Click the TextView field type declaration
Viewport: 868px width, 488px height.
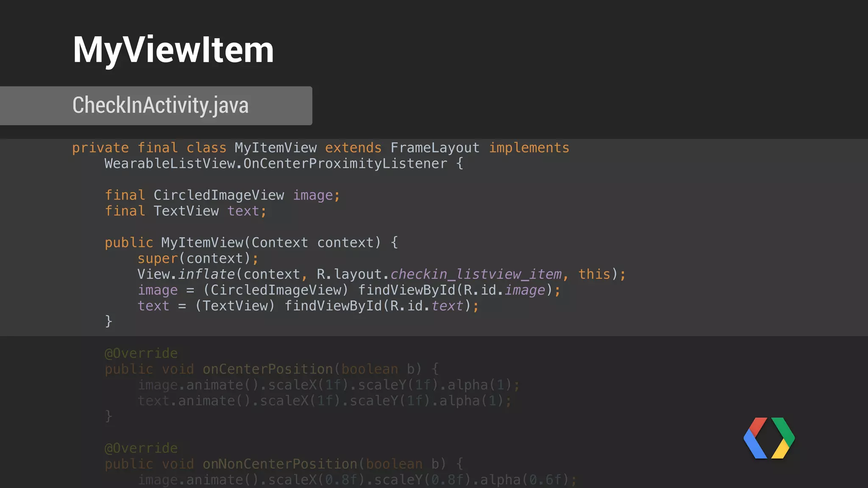coord(186,211)
